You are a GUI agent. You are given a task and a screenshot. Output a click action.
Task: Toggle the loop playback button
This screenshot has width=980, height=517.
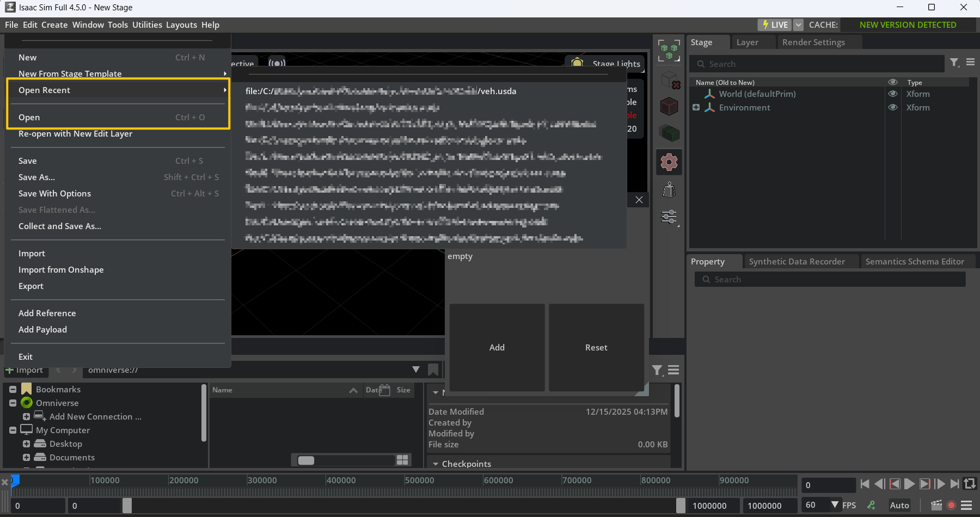tap(970, 483)
